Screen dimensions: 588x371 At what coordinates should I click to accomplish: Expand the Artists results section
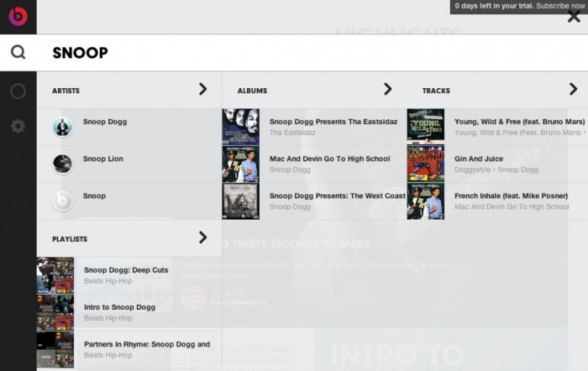(202, 89)
